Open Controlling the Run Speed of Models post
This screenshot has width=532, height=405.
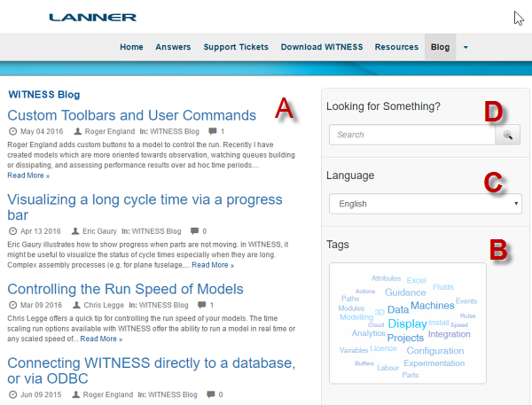click(126, 289)
